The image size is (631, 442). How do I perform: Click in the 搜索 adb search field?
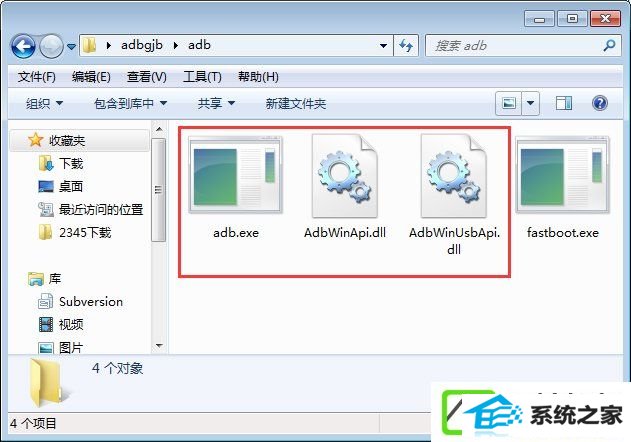click(x=517, y=45)
